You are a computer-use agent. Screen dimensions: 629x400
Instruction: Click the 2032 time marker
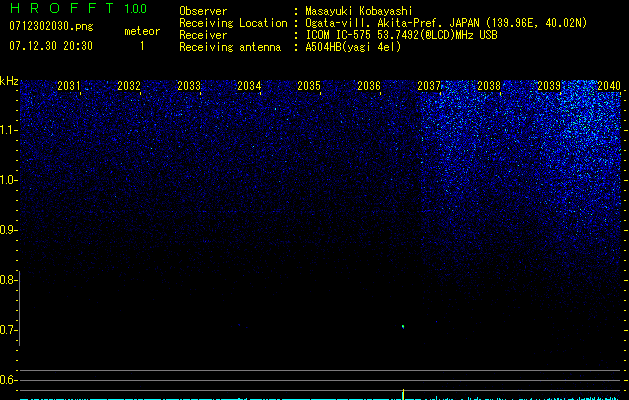[129, 86]
